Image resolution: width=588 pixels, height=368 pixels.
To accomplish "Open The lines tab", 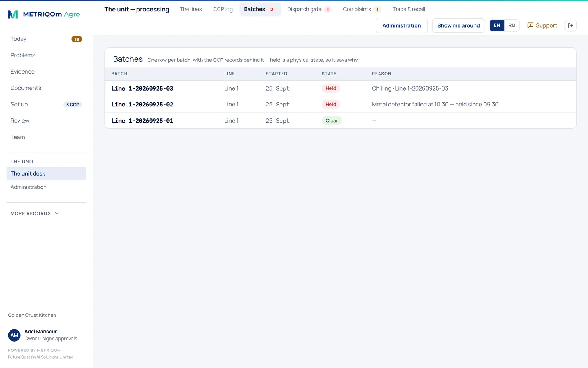I will 191,9.
